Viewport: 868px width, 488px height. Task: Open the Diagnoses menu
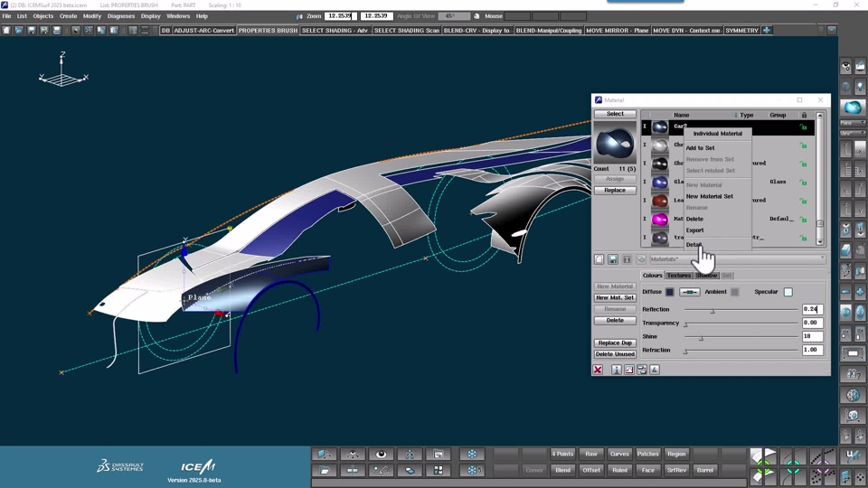(120, 16)
